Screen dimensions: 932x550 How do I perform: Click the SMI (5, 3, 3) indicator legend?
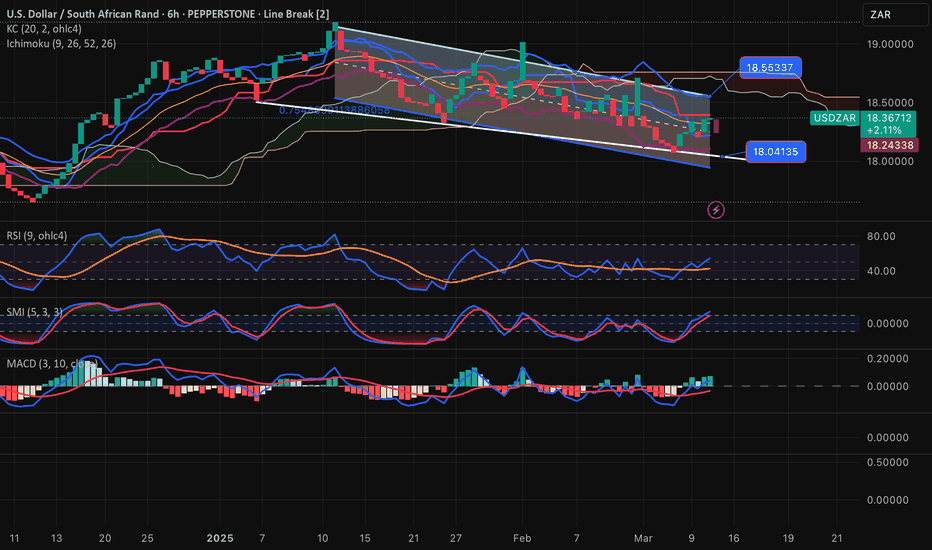click(x=34, y=312)
